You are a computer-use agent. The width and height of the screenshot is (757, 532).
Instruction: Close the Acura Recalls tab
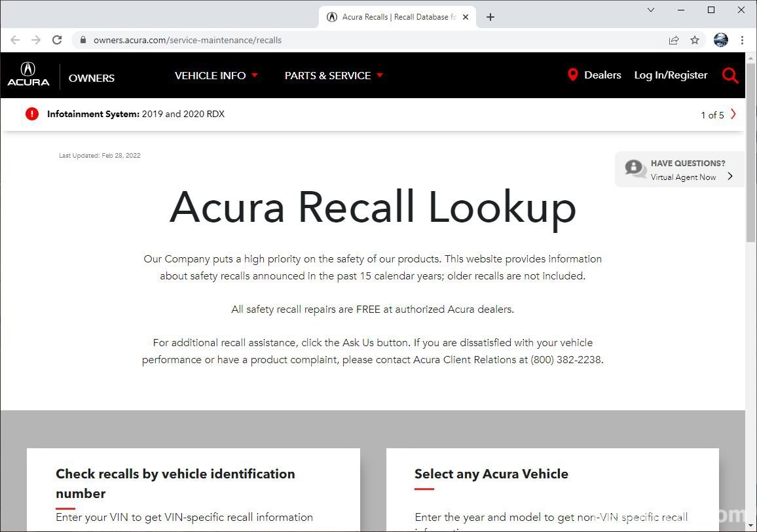466,17
